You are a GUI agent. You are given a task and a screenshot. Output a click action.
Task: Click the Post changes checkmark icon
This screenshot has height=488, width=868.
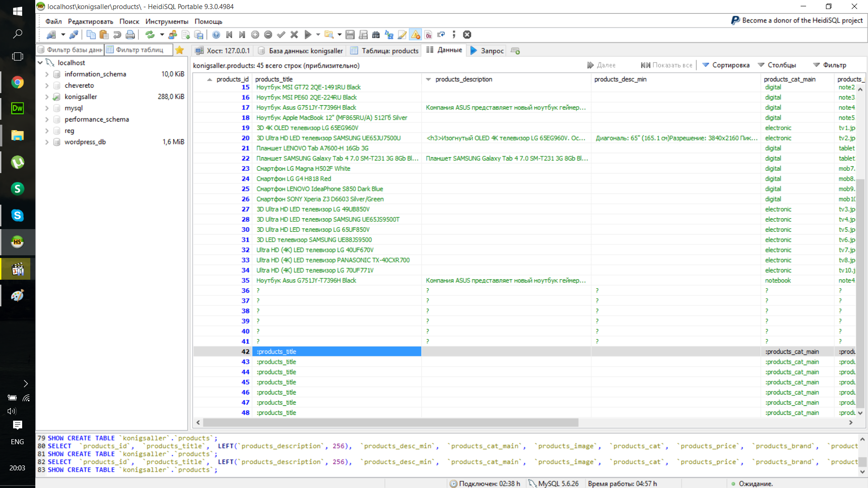(281, 35)
